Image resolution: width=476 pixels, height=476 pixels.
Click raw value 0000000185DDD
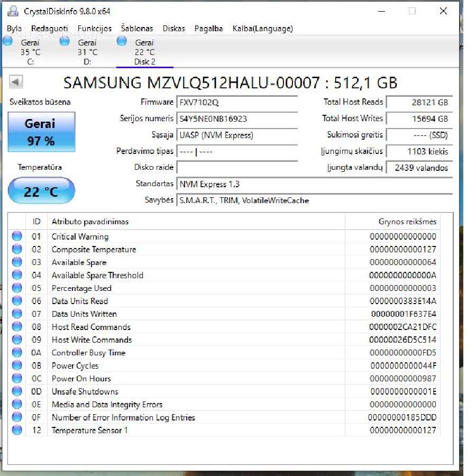402,417
